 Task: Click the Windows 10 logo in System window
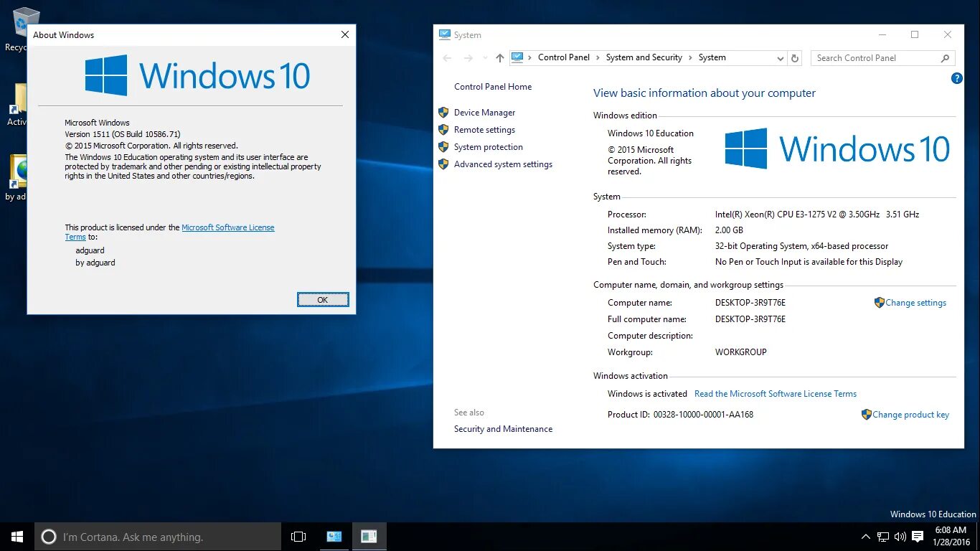(837, 149)
